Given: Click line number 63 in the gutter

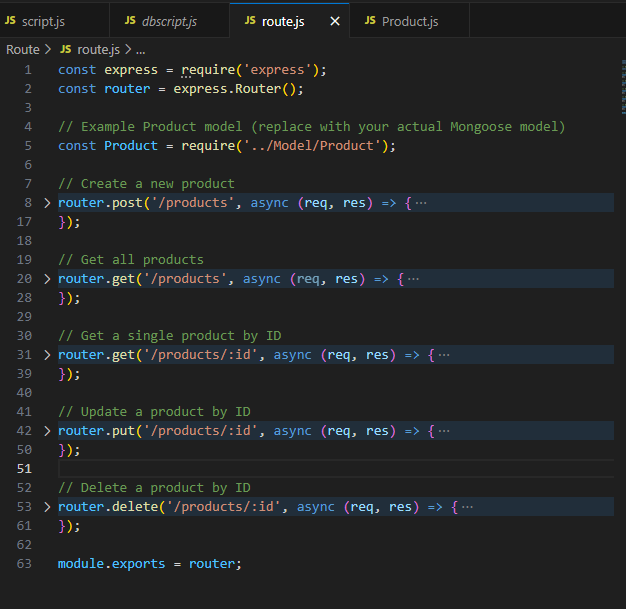Looking at the screenshot, I should pyautogui.click(x=24, y=564).
